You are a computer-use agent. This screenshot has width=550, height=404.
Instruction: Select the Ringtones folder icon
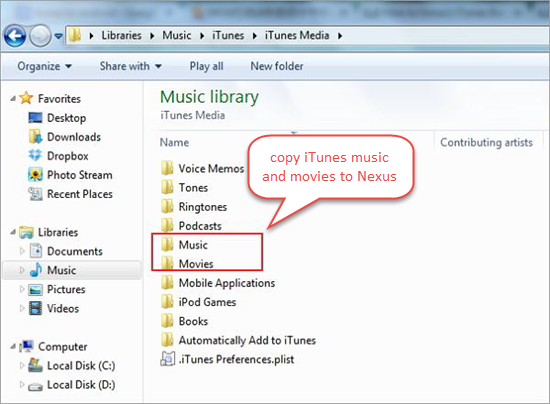(x=167, y=206)
